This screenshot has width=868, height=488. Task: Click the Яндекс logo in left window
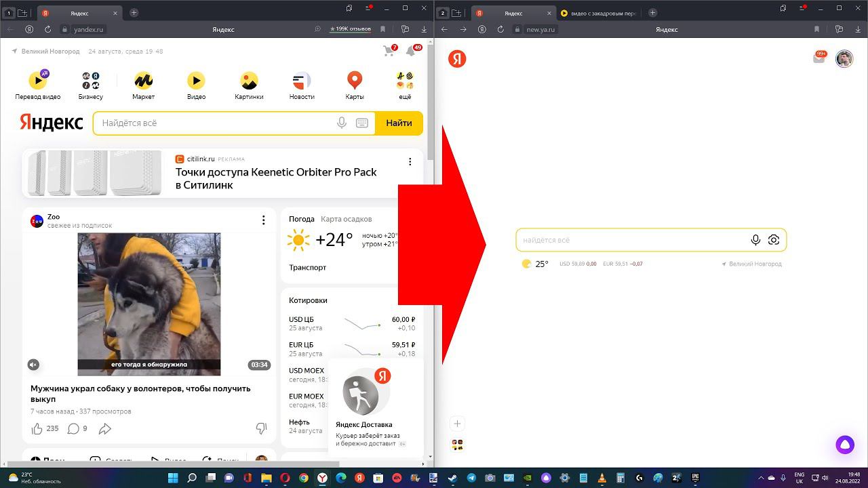tap(52, 122)
